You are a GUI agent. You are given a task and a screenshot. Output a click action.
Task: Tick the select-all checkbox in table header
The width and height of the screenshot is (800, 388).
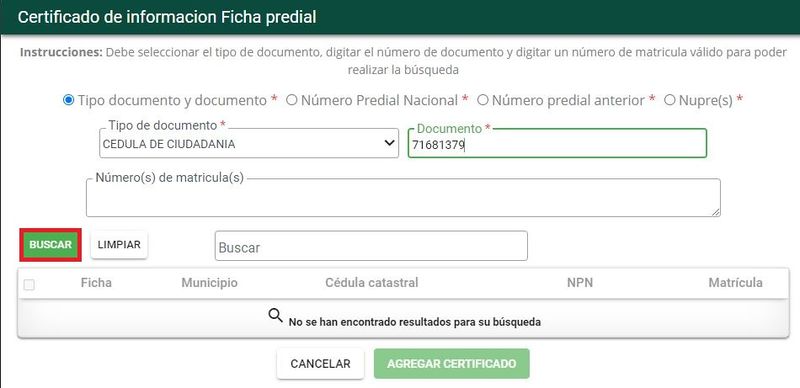pos(29,285)
